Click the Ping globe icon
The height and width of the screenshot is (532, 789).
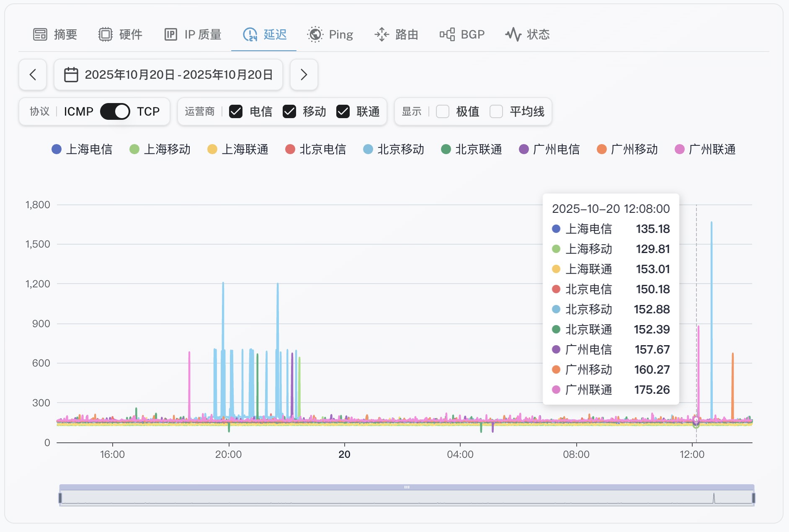[x=315, y=34]
